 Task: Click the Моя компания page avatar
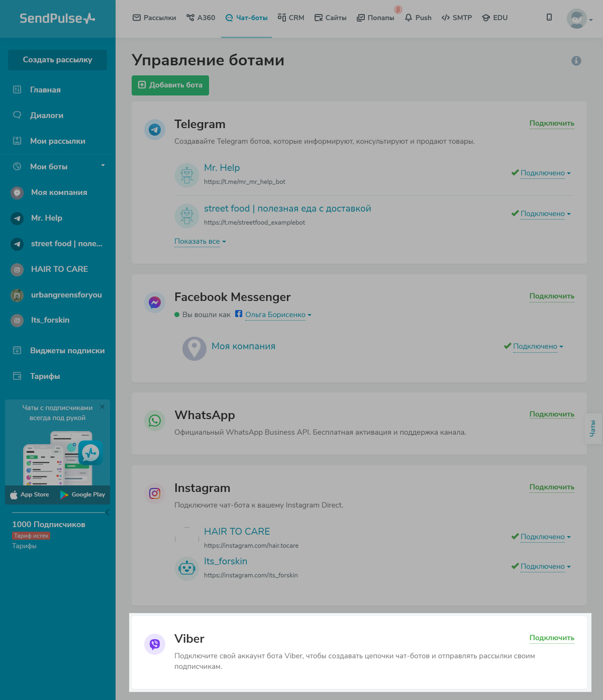click(x=194, y=348)
